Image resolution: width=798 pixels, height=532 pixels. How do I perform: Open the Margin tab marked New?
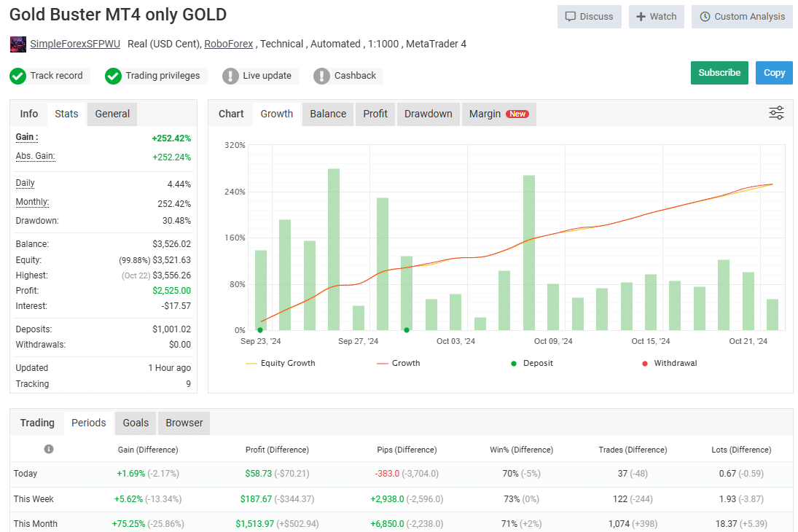point(498,114)
